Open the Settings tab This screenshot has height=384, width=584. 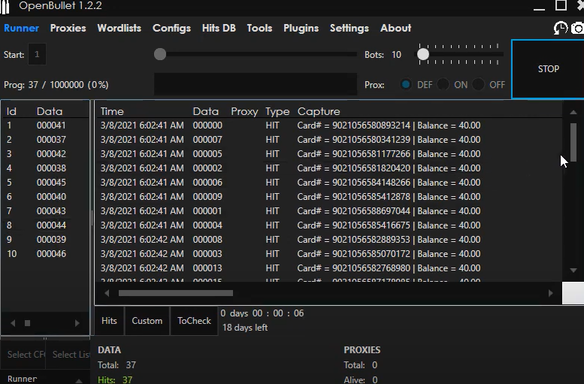click(x=349, y=28)
